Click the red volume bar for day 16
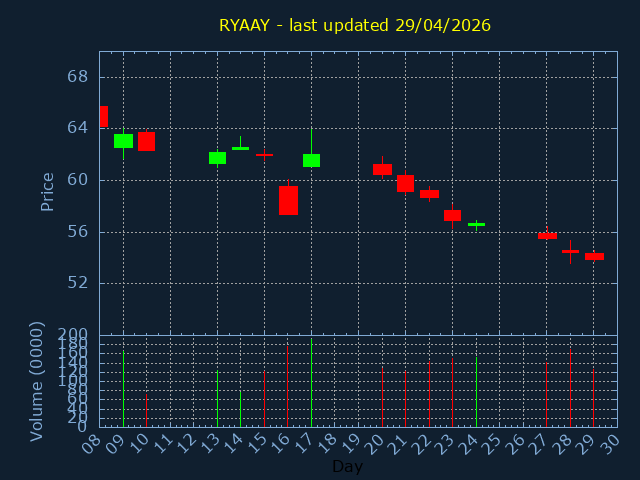Screen dimensions: 640x480 pyautogui.click(x=287, y=387)
